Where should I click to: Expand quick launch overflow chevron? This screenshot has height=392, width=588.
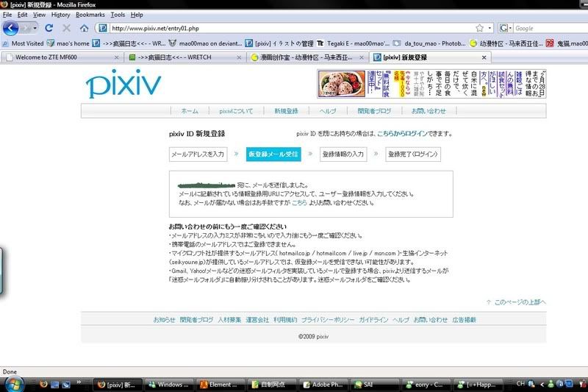tap(79, 382)
